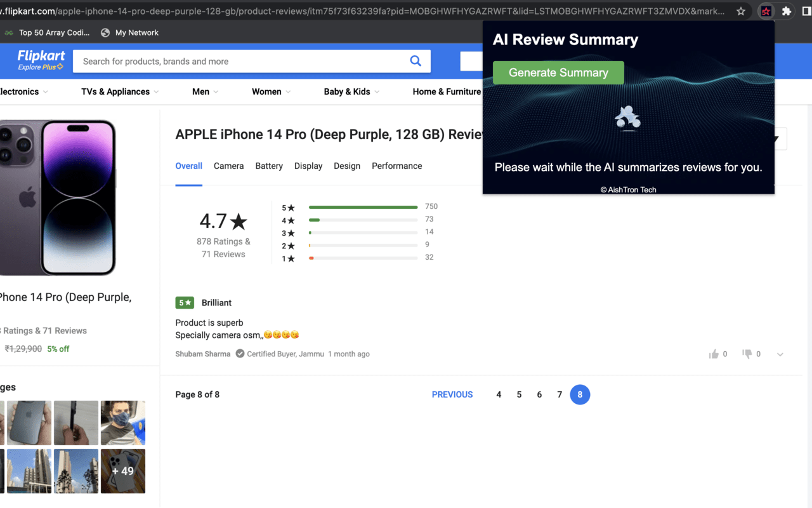Select the Display reviews tab
The height and width of the screenshot is (508, 812).
pyautogui.click(x=308, y=166)
